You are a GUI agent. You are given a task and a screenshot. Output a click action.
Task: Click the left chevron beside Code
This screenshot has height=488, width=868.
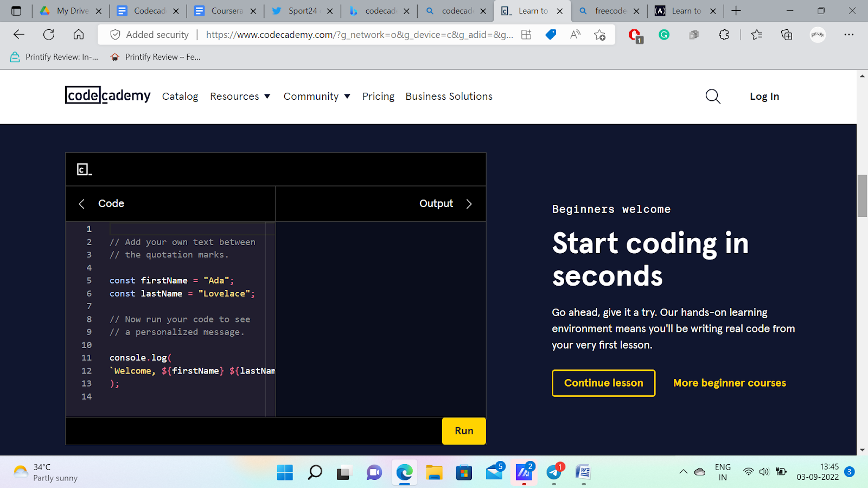pos(81,204)
